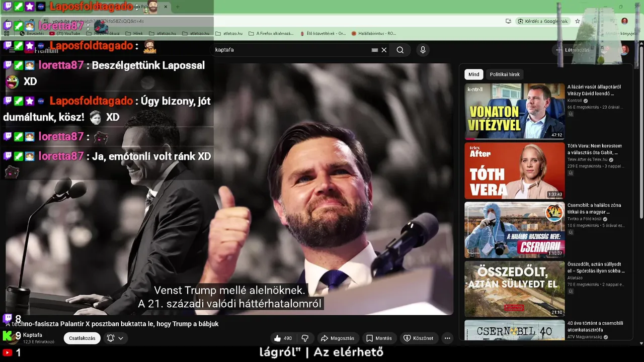644x362 pixels.
Task: Open the 'Csernobil 40' video thumbnail
Action: [x=515, y=330]
